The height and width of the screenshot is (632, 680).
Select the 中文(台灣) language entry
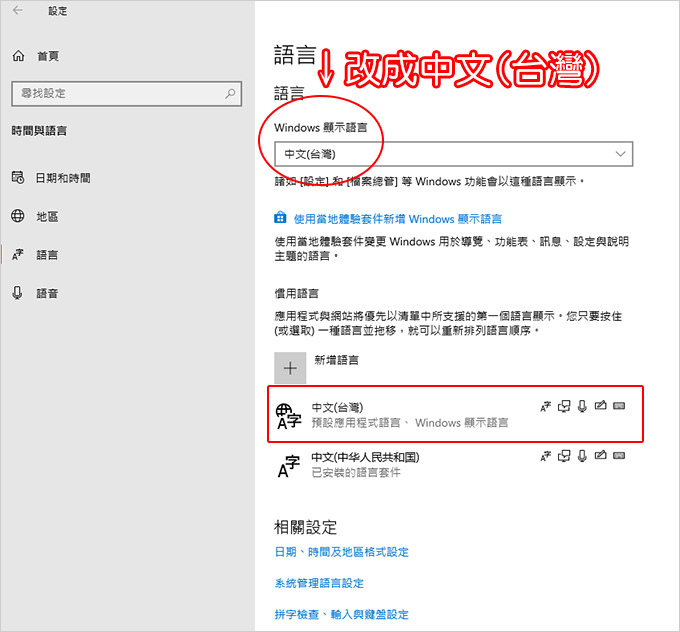point(455,414)
